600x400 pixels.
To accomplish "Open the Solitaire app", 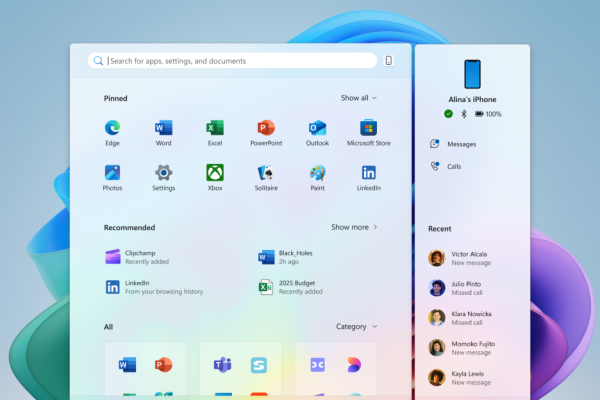I will click(x=266, y=177).
